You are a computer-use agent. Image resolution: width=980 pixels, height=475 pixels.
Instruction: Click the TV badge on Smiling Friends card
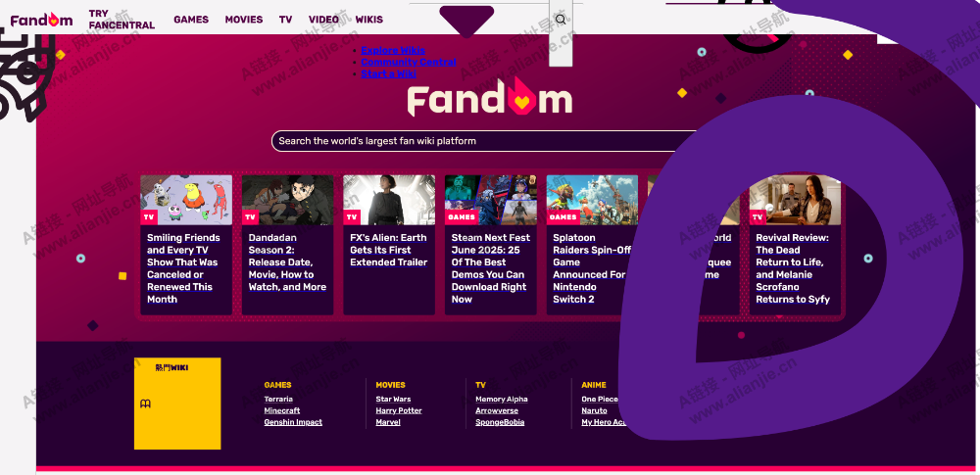149,217
